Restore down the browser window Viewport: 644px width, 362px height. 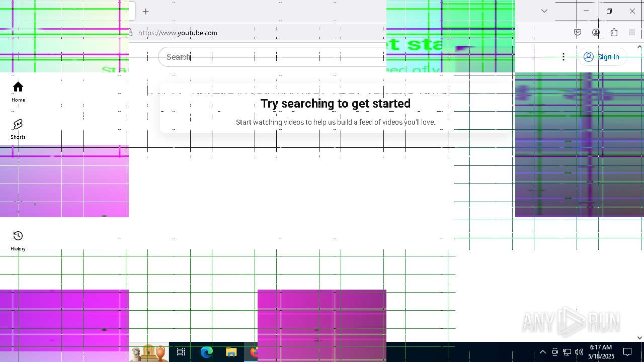(x=609, y=11)
